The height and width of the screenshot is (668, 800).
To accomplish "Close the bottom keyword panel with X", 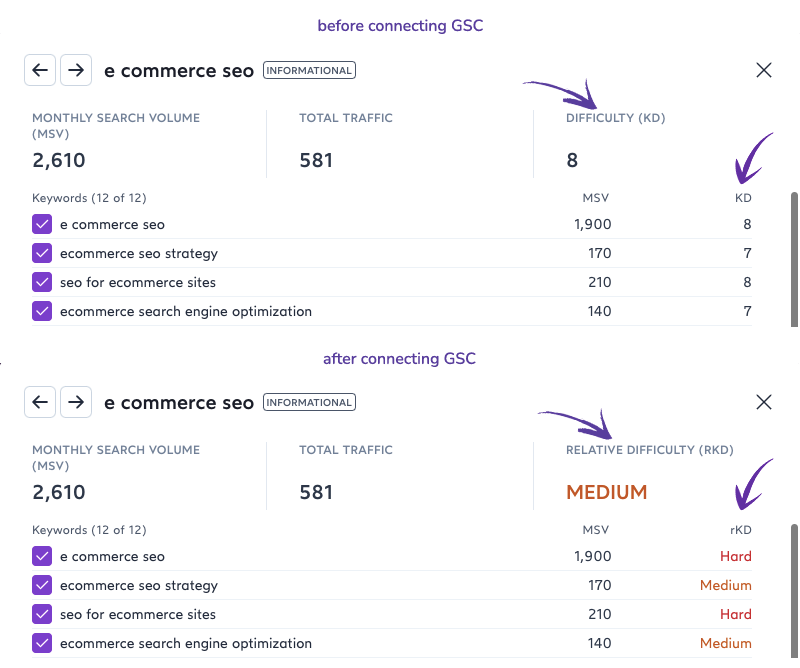I will [x=764, y=402].
